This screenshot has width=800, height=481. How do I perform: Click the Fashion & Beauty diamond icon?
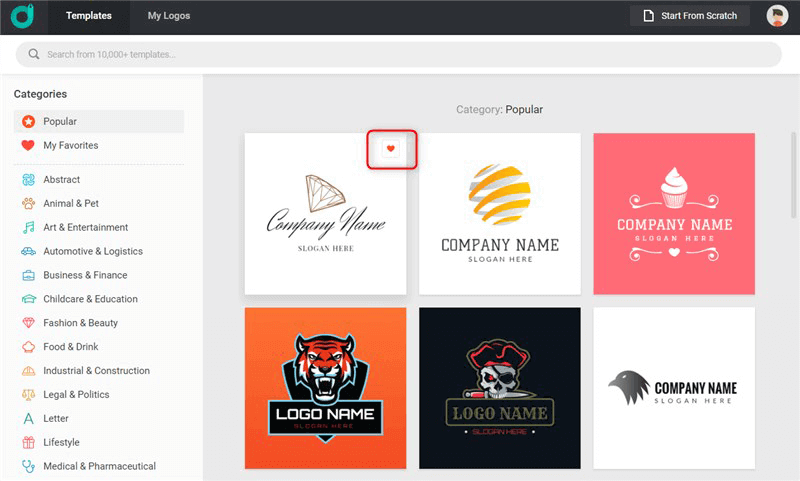click(28, 323)
